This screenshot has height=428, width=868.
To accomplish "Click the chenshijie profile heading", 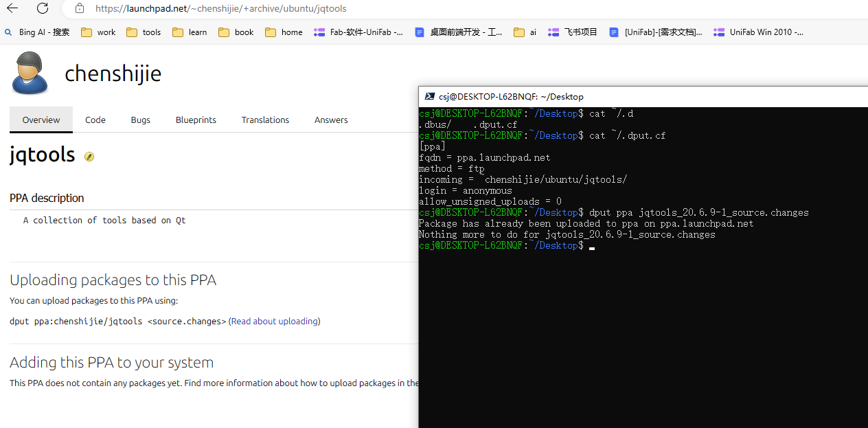I will tap(113, 74).
